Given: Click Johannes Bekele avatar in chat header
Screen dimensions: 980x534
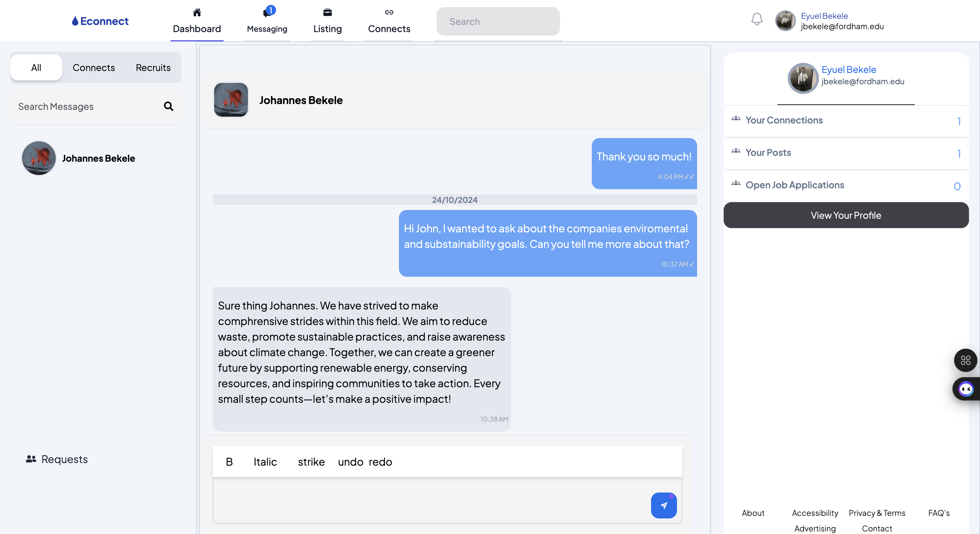Looking at the screenshot, I should tap(231, 100).
